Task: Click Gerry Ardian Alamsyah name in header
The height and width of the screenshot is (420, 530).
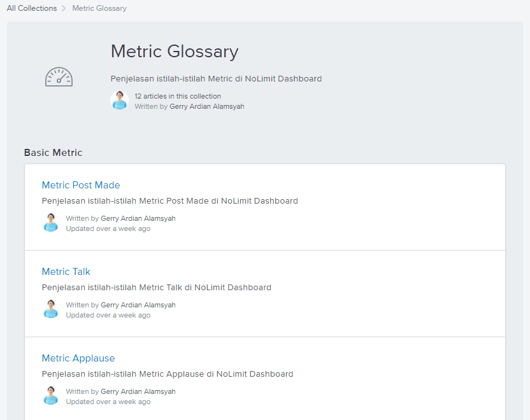Action: (207, 106)
